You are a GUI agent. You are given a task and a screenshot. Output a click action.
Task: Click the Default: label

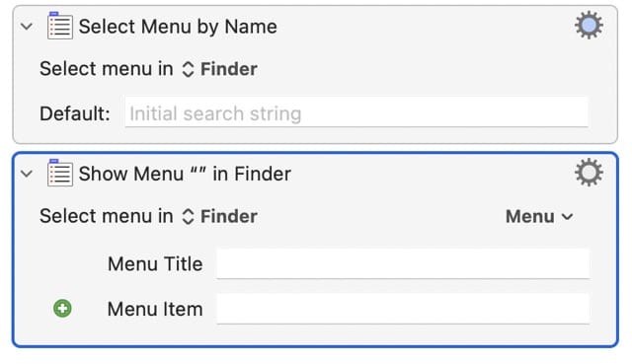point(75,113)
